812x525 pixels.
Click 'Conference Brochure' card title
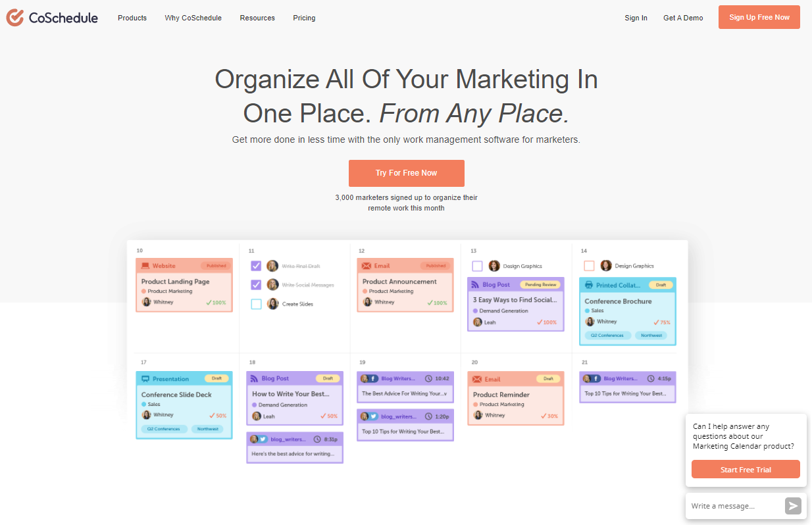coord(618,301)
